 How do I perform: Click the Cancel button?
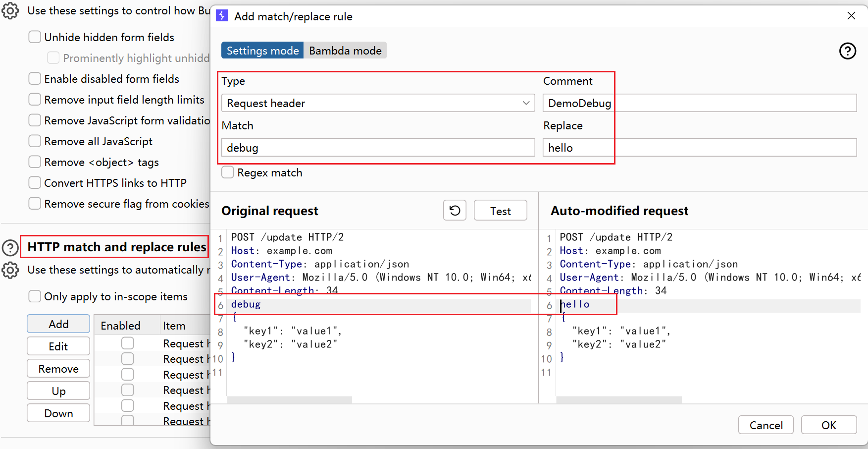(766, 425)
